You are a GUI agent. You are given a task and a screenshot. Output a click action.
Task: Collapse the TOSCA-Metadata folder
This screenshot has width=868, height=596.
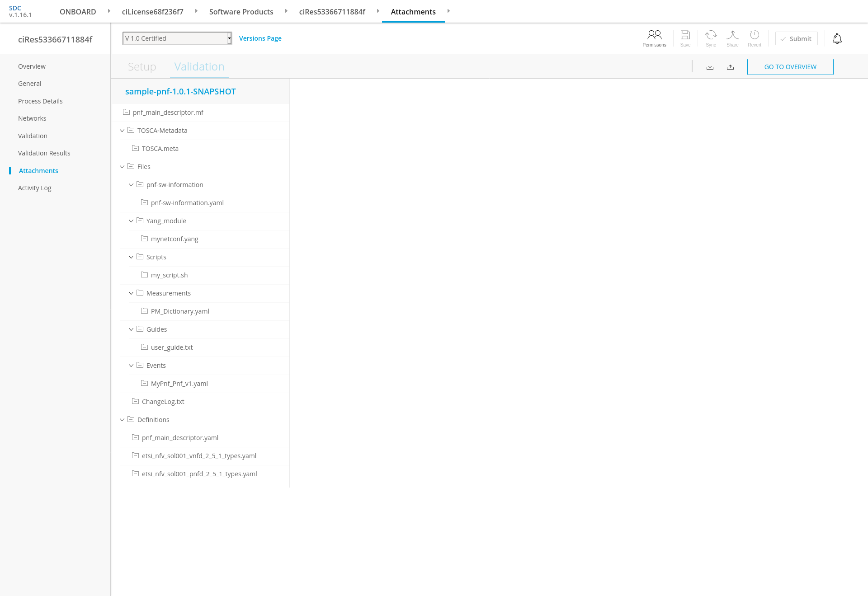tap(122, 131)
